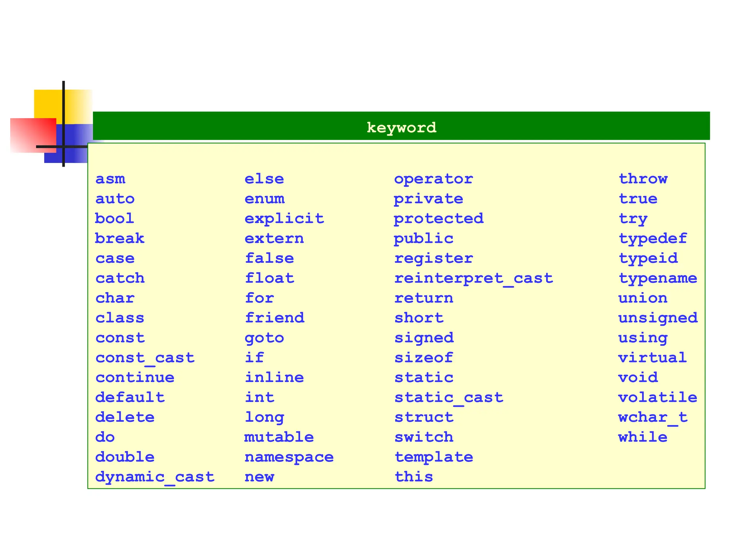747x560 pixels.
Task: Click the keyword 'double'
Action: [x=125, y=457]
